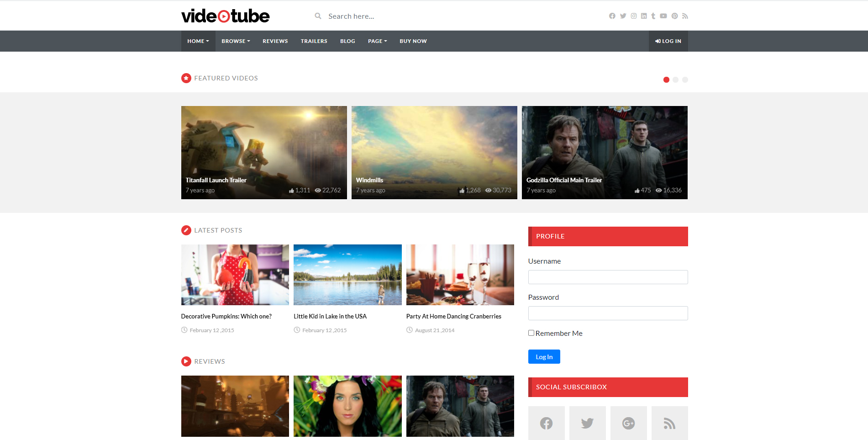Click the views eye icon on Godzilla trailer

point(658,191)
